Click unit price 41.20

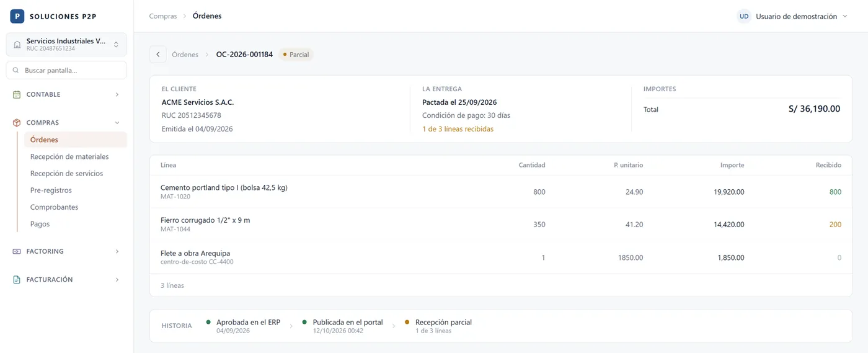tap(634, 225)
